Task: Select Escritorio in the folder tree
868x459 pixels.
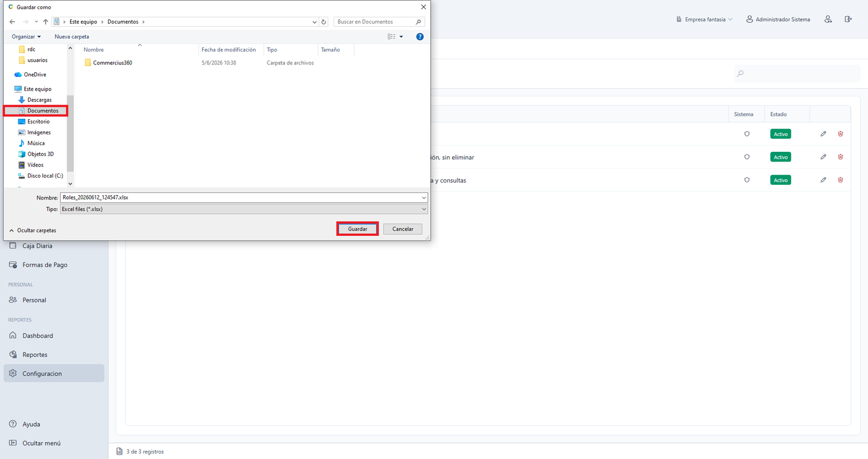Action: pos(39,121)
